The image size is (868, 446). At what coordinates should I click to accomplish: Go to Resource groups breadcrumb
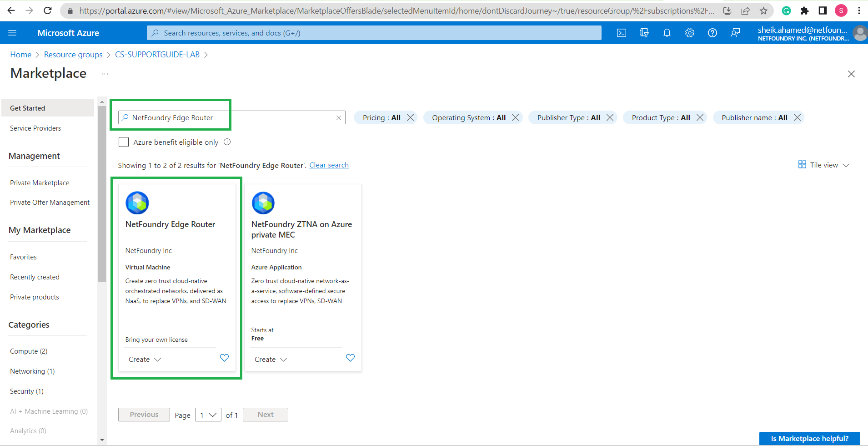point(73,55)
